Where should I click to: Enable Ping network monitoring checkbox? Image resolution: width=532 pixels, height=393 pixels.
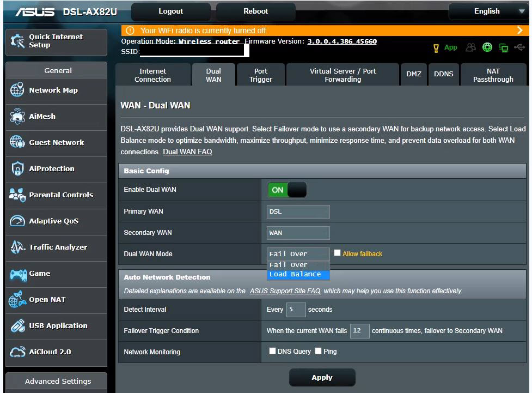pos(318,350)
